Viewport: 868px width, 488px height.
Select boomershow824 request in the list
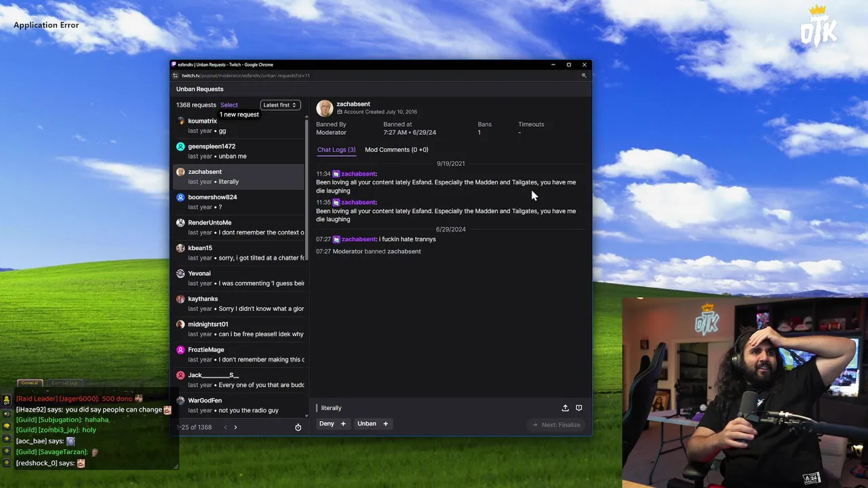click(x=239, y=202)
